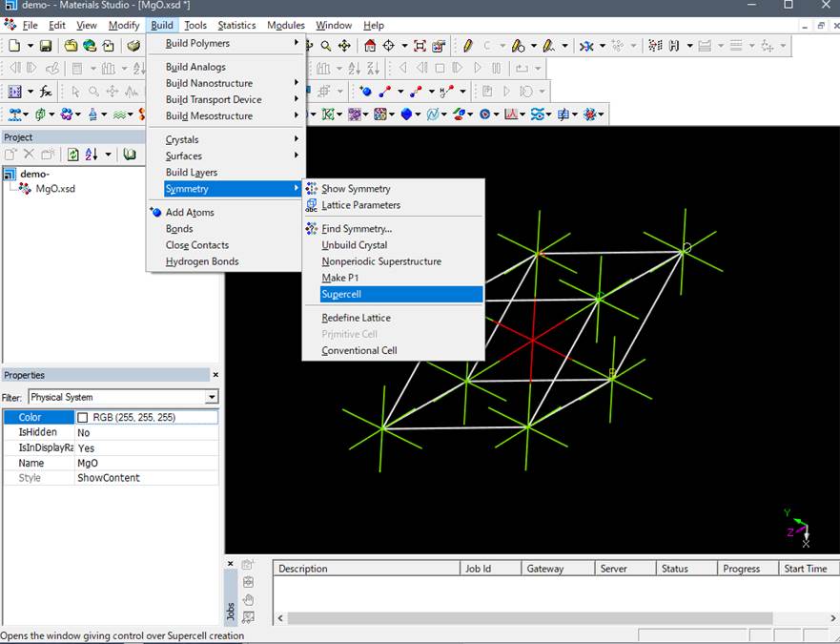The image size is (840, 644).
Task: Select Make P1 menu entry
Action: pos(340,278)
